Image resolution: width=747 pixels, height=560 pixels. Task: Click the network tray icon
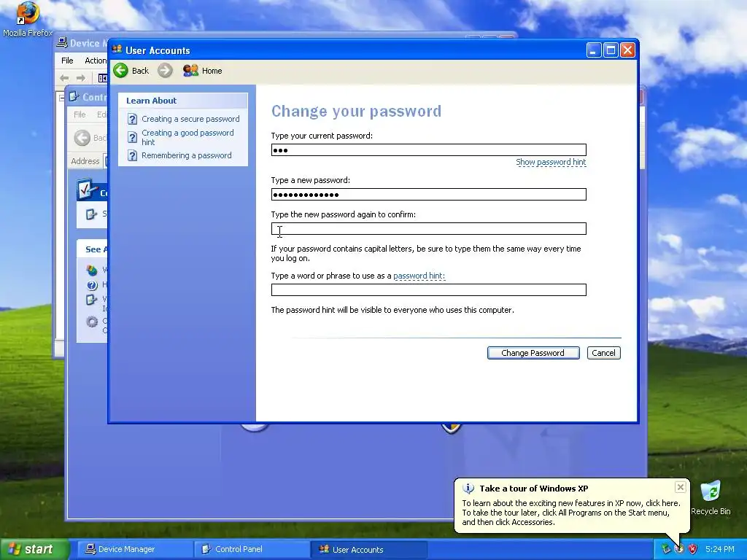click(x=666, y=549)
